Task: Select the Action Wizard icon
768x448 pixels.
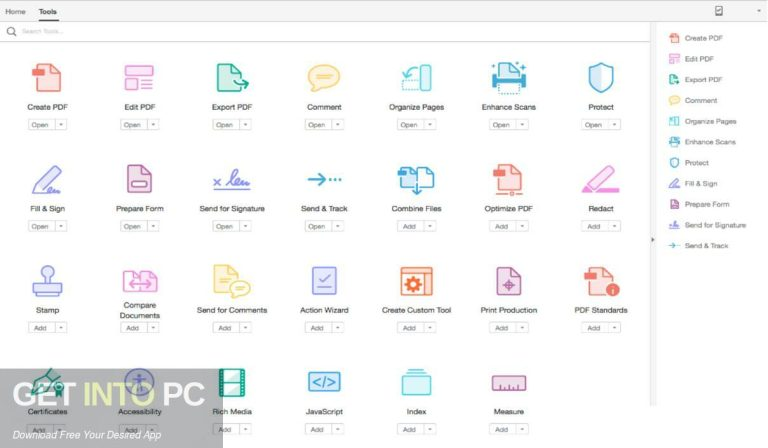Action: coord(324,281)
